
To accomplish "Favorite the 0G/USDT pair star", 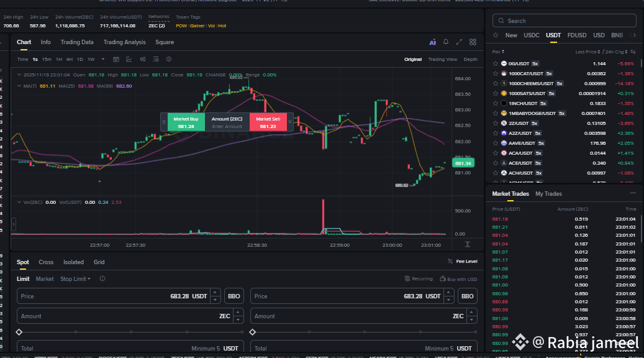I will tap(496, 64).
